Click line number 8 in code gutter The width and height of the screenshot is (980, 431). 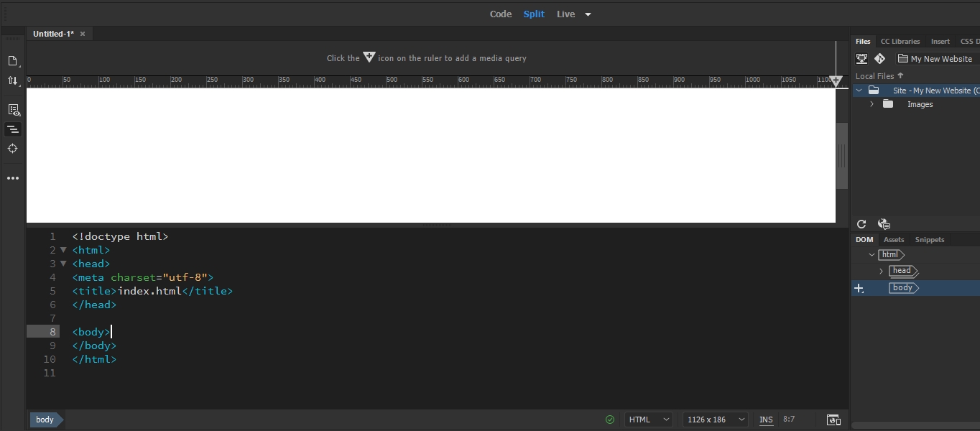52,332
